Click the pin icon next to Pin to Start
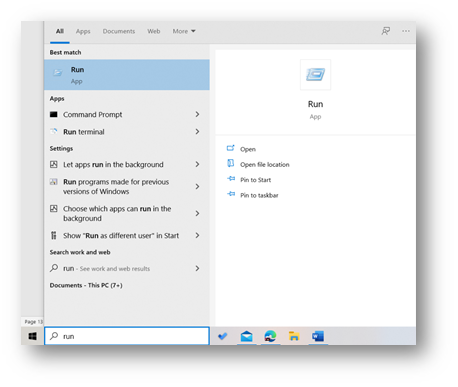 pyautogui.click(x=231, y=179)
